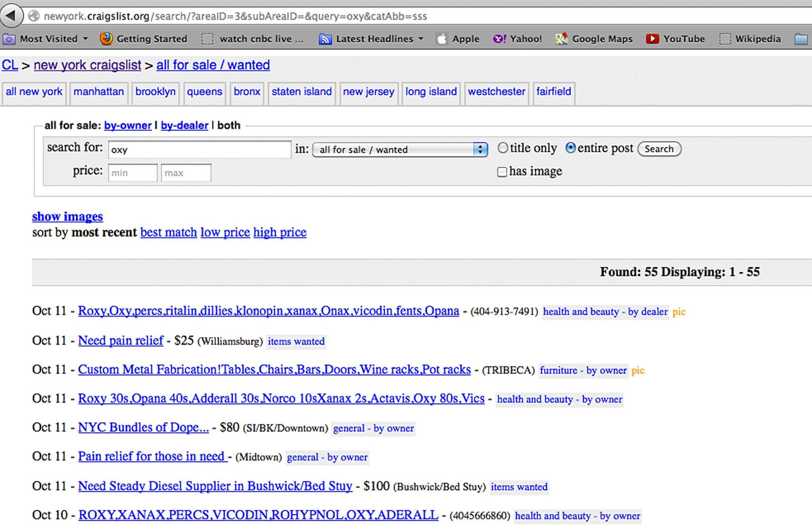Click the browser back arrow button
The width and height of the screenshot is (812, 525).
pos(11,16)
